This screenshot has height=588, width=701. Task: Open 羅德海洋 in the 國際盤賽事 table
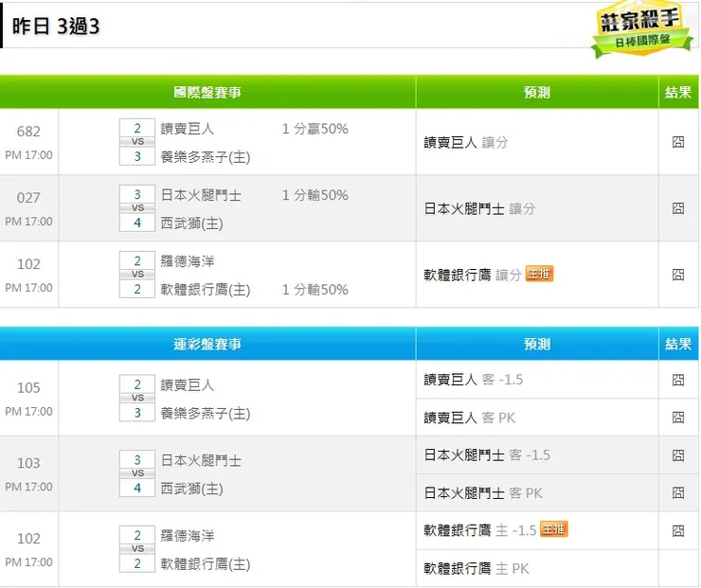click(x=188, y=261)
